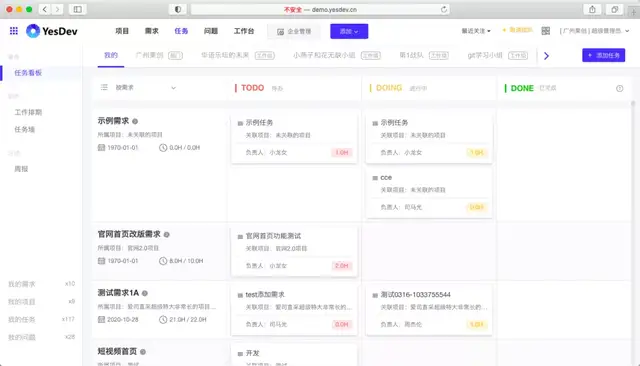Viewport: 640px width, 366px height.
Task: Click the privacy shield icon in Safari toolbar
Action: tap(178, 9)
